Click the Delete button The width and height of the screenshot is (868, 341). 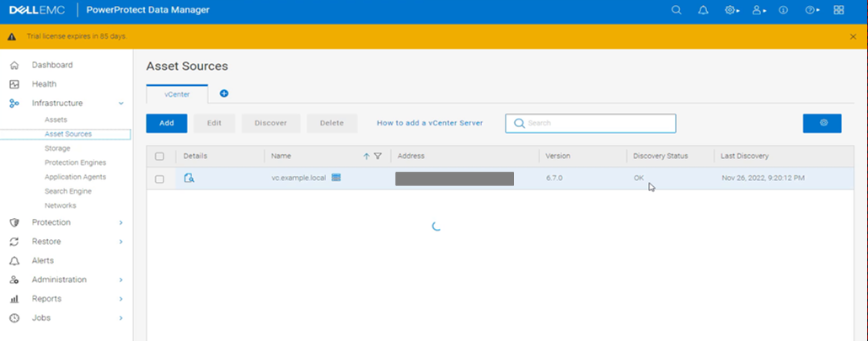tap(331, 123)
